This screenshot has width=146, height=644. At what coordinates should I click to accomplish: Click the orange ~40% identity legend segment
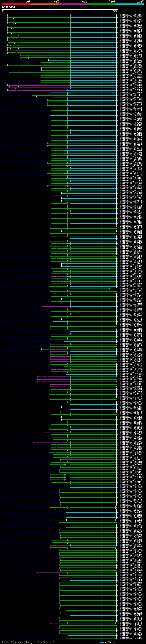click(45, 4)
